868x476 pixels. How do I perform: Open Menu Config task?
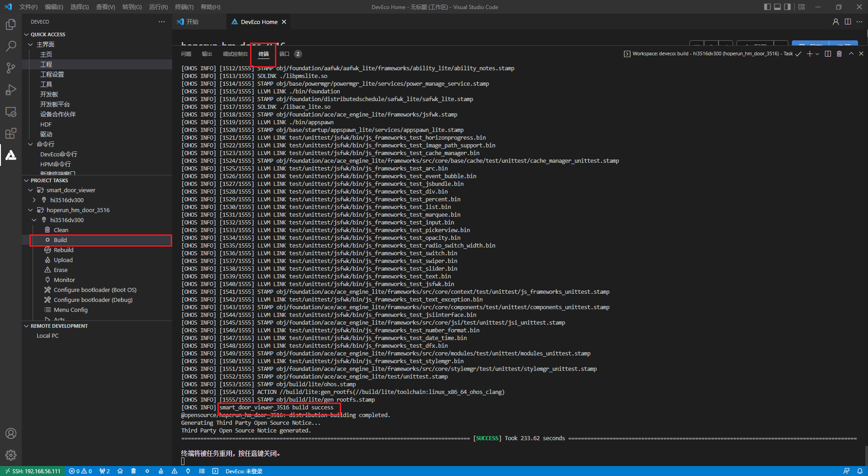[x=97, y=310]
